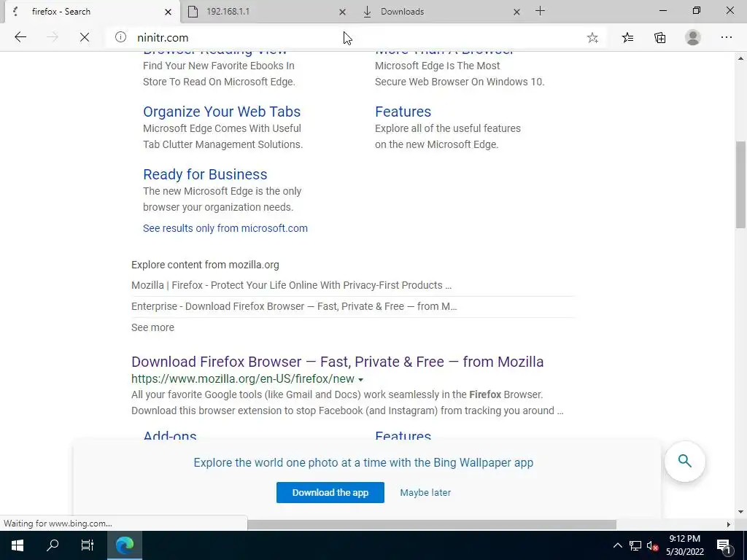Open Mozilla | Firefox - Protect Your Life result

click(291, 285)
